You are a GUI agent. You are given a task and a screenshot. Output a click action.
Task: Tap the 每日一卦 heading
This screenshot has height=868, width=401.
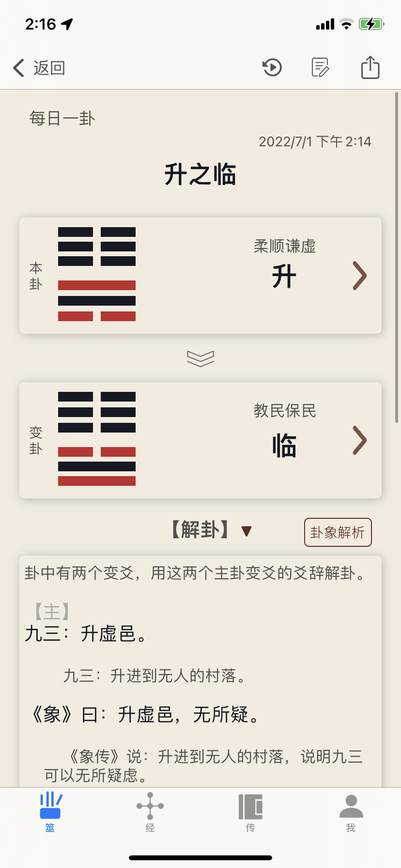click(x=62, y=118)
